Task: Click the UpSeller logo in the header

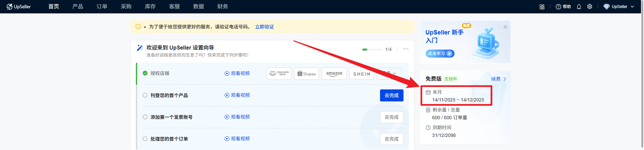Action: (19, 7)
